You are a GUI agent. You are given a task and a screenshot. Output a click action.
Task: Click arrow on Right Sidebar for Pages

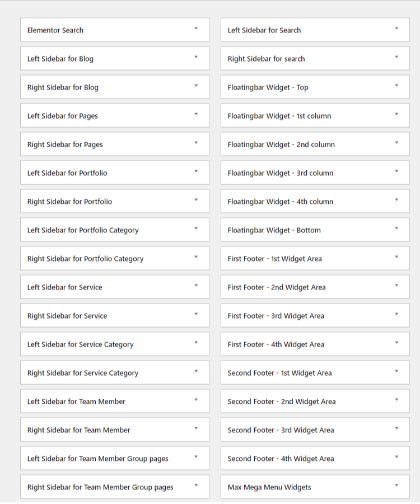196,143
